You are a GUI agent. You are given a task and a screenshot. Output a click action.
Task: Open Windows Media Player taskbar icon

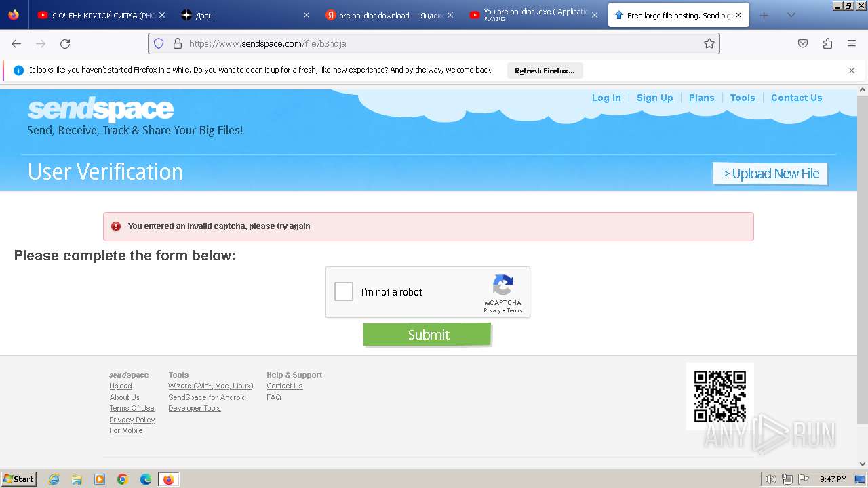[100, 479]
